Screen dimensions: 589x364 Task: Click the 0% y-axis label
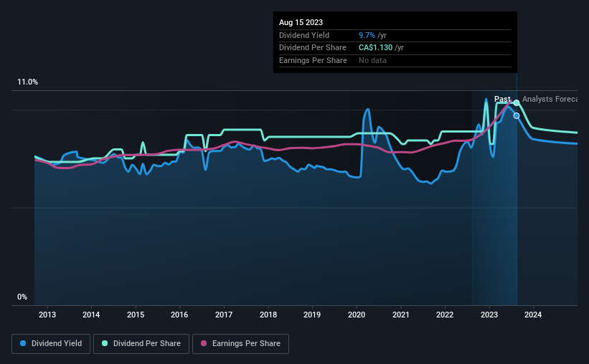(22, 297)
